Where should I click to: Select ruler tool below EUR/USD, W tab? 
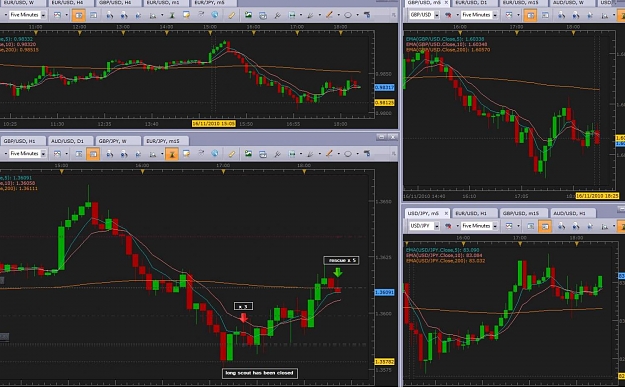coord(231,15)
